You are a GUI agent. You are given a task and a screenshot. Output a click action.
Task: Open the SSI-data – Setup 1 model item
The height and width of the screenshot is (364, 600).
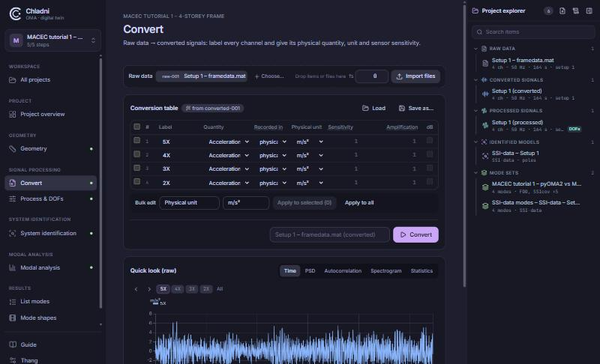(534, 157)
